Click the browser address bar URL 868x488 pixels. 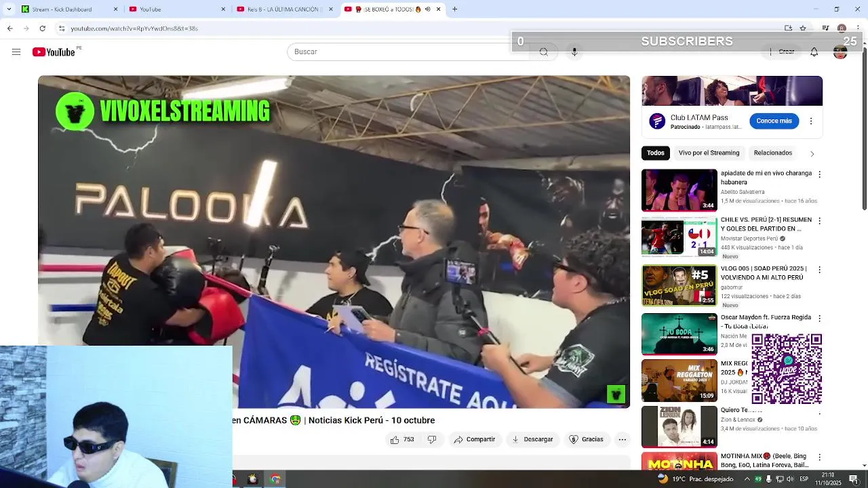[x=134, y=28]
